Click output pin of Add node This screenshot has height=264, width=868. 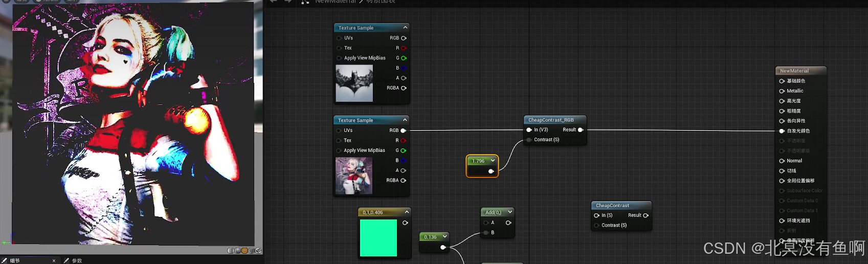pyautogui.click(x=508, y=223)
